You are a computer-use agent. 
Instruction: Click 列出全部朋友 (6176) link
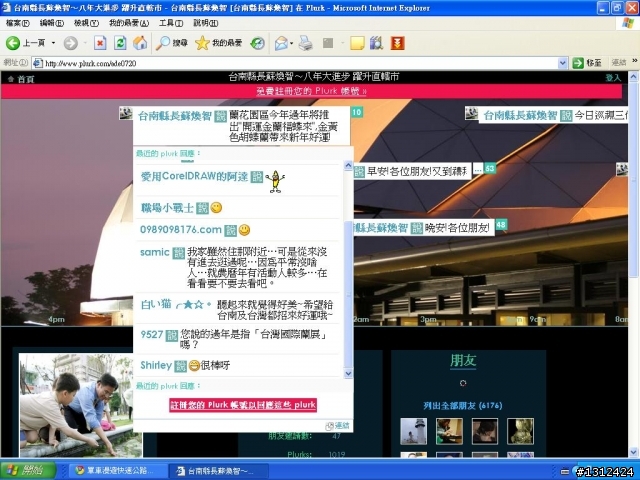pos(462,406)
